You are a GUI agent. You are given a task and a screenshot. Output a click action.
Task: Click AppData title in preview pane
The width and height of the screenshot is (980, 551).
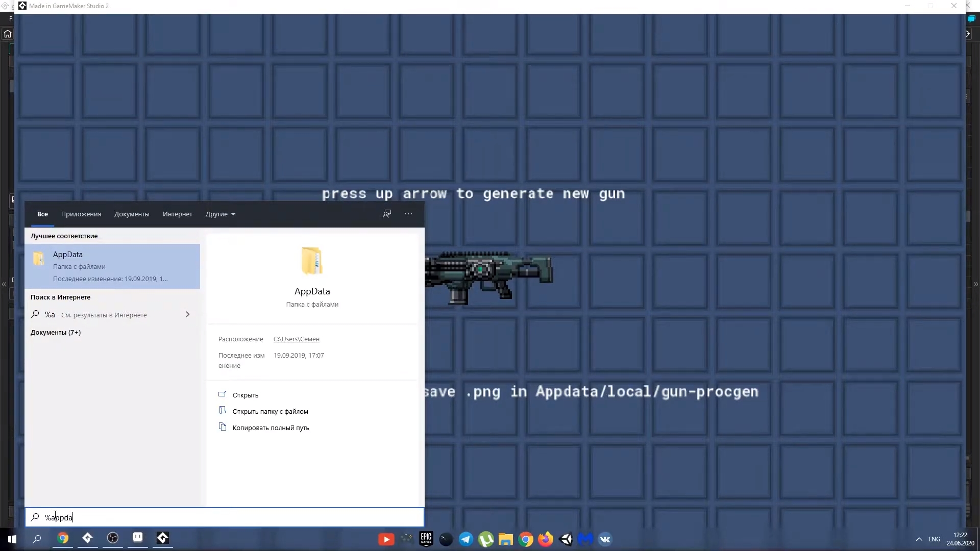click(312, 291)
